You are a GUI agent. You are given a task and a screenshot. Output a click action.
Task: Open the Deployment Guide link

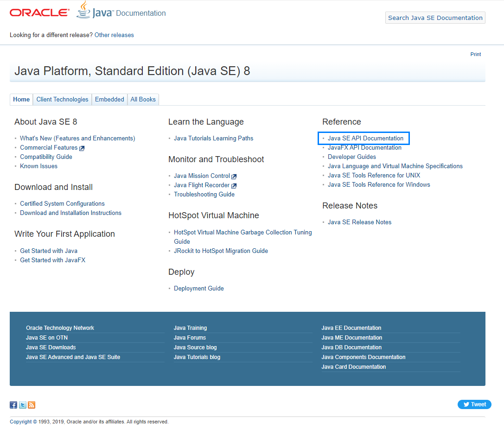[198, 289]
